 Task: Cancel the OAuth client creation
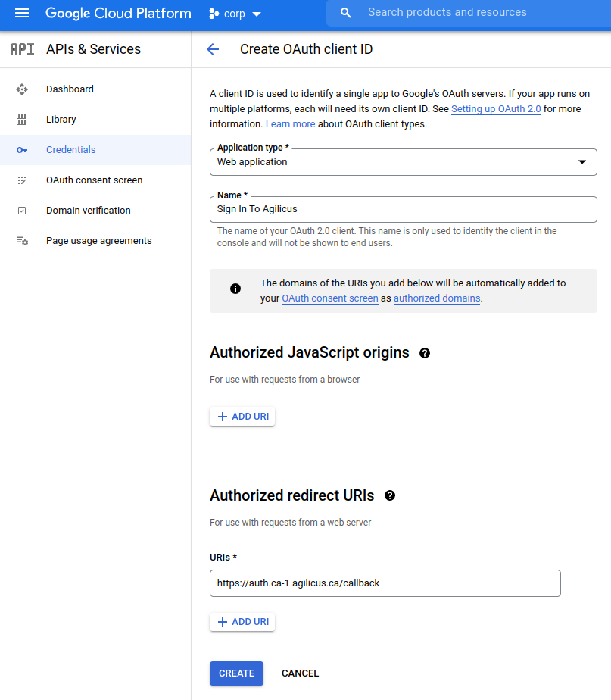click(x=300, y=673)
